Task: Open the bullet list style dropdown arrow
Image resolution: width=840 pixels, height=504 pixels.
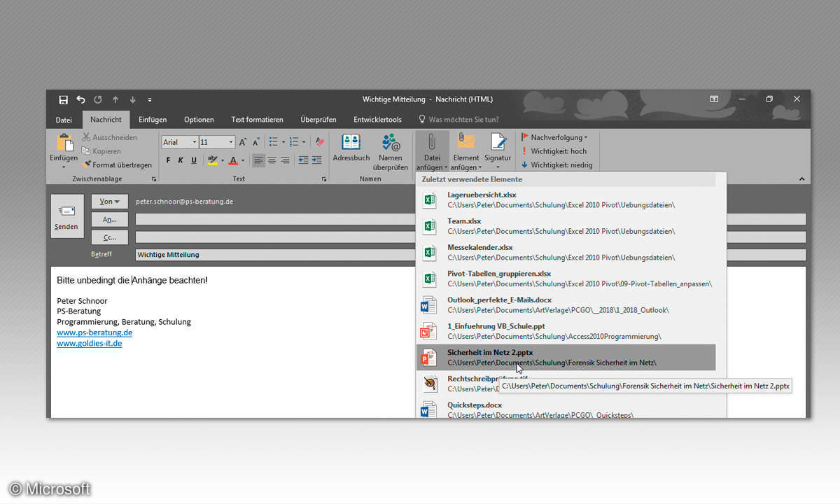Action: point(283,142)
